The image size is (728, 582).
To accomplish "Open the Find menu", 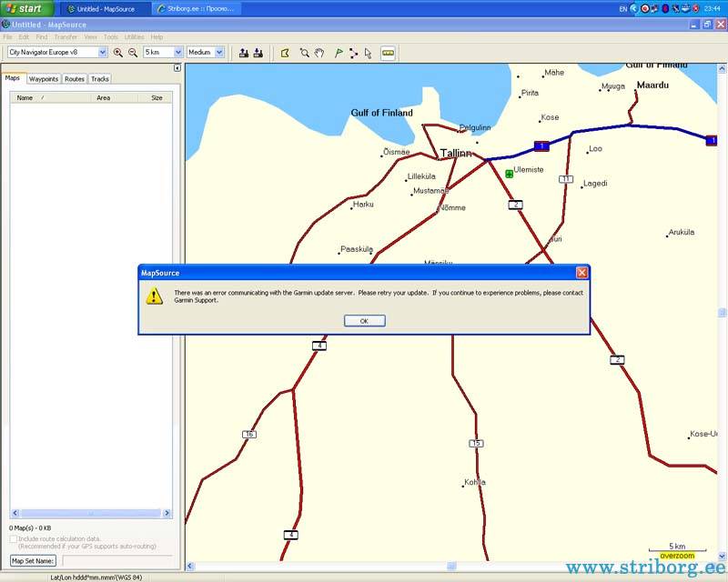I will (x=42, y=37).
